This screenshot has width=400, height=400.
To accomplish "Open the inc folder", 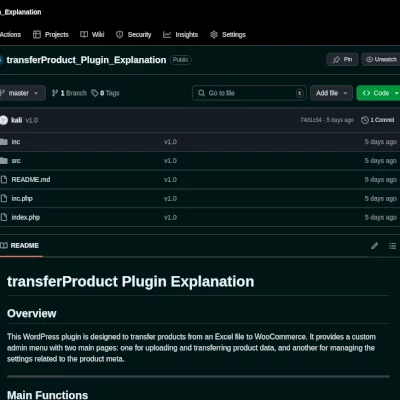I will point(16,142).
